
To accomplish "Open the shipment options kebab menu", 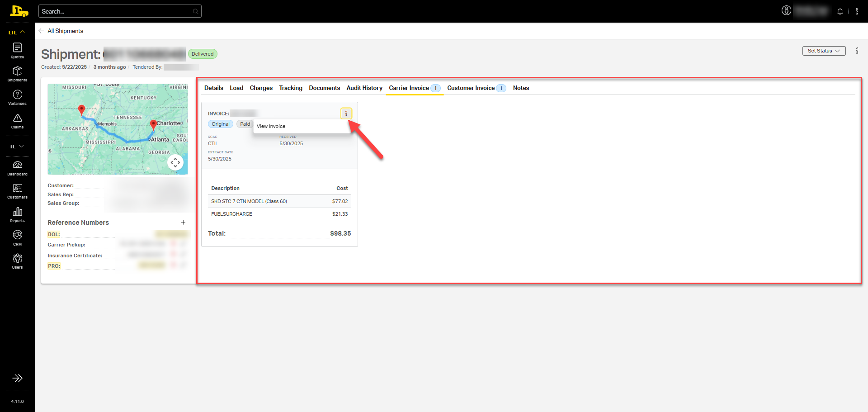I will click(857, 51).
